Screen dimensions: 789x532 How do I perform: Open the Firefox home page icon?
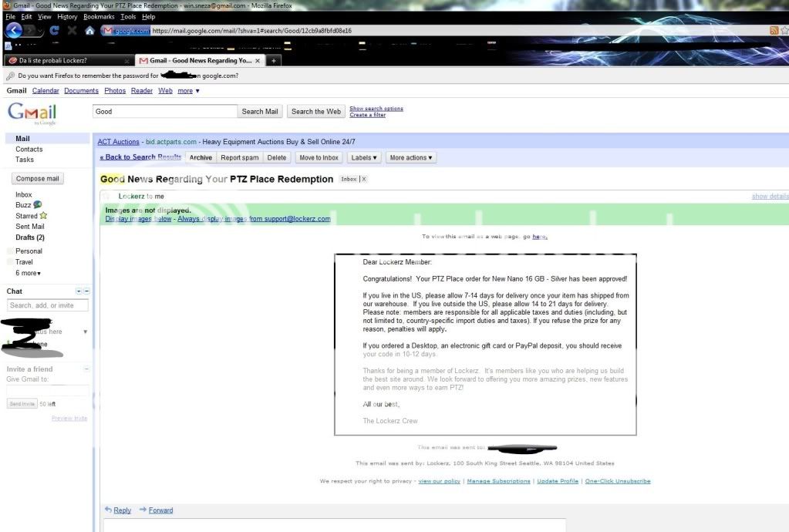[x=89, y=31]
